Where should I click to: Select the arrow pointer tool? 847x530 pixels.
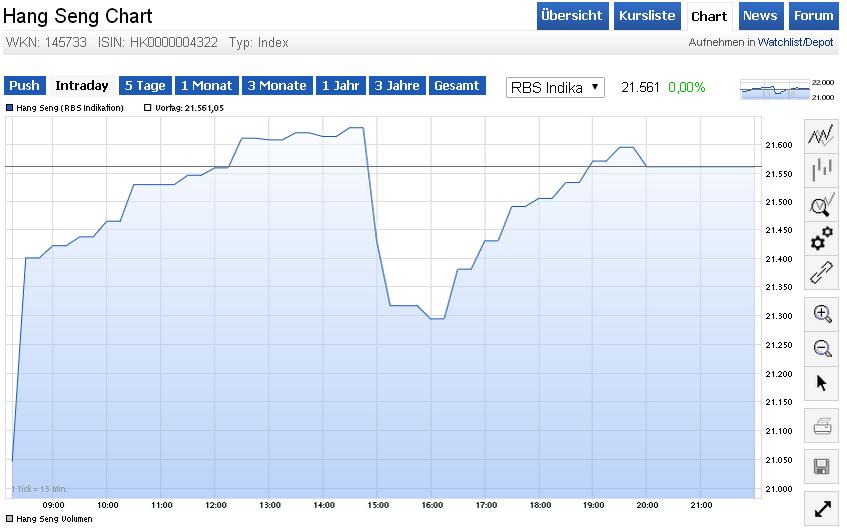pyautogui.click(x=822, y=383)
